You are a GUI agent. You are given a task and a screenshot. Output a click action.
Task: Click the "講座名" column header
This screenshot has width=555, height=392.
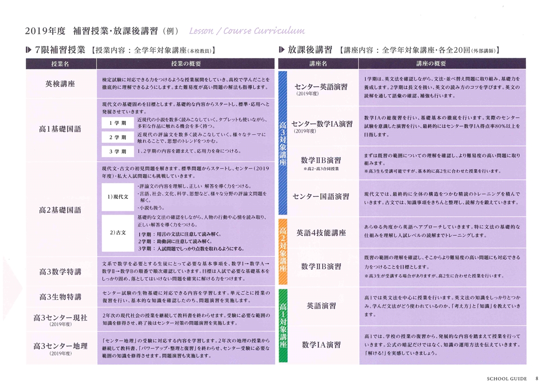(318, 64)
